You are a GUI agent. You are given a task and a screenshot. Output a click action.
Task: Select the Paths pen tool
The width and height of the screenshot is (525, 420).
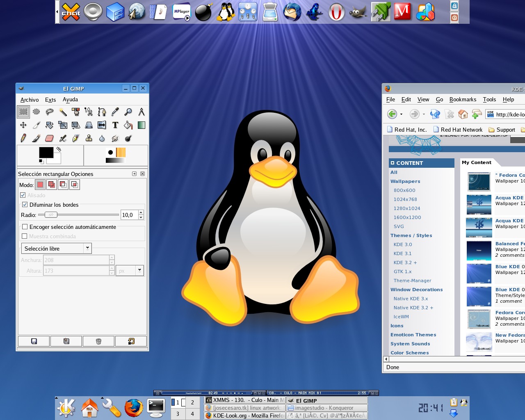point(102,112)
